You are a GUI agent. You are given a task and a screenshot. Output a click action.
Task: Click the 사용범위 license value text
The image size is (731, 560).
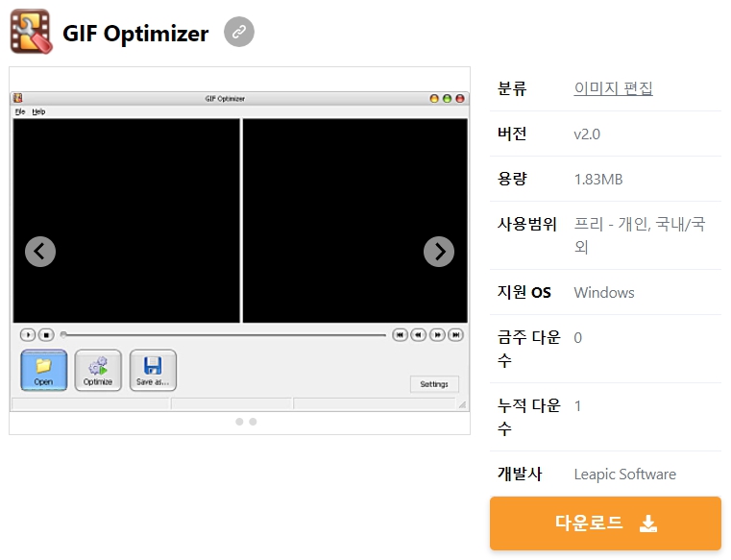pyautogui.click(x=640, y=235)
